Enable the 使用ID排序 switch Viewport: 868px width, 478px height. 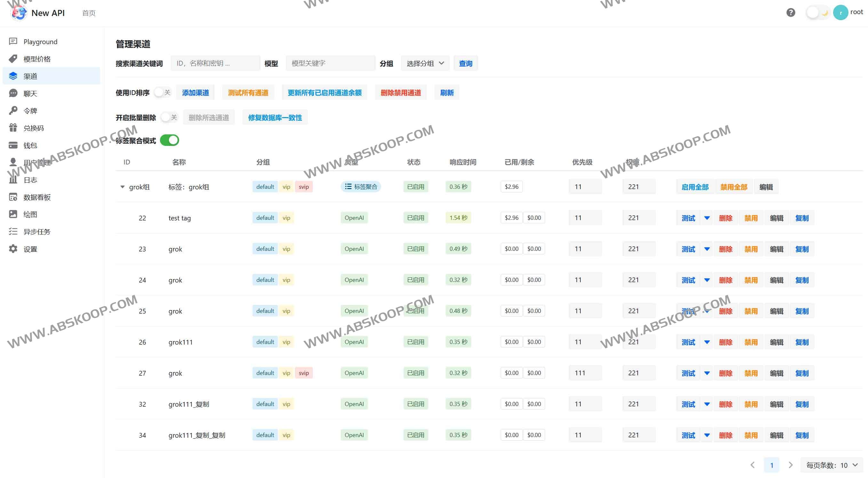pos(163,92)
